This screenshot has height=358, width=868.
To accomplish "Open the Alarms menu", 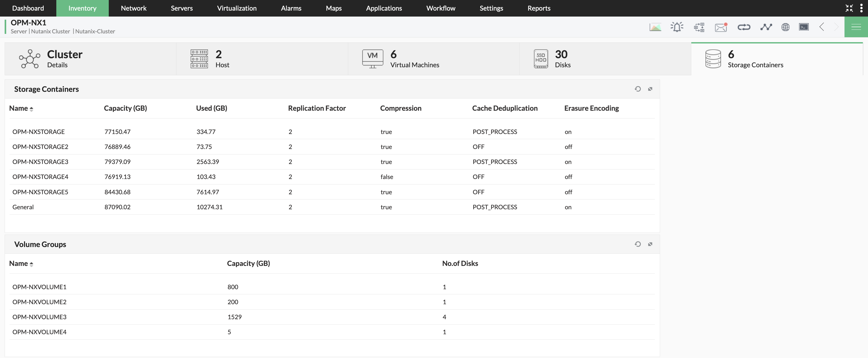I will 291,8.
